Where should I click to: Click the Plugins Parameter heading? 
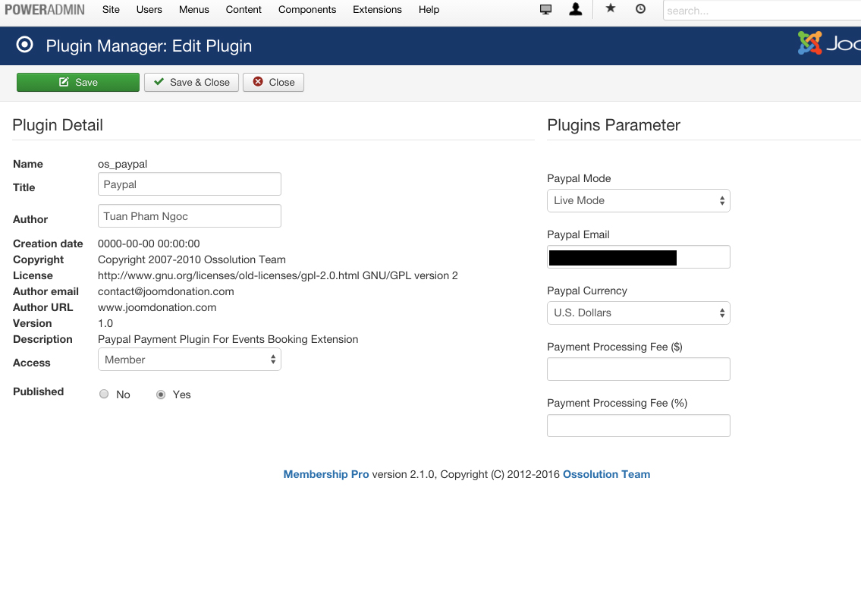pyautogui.click(x=614, y=125)
